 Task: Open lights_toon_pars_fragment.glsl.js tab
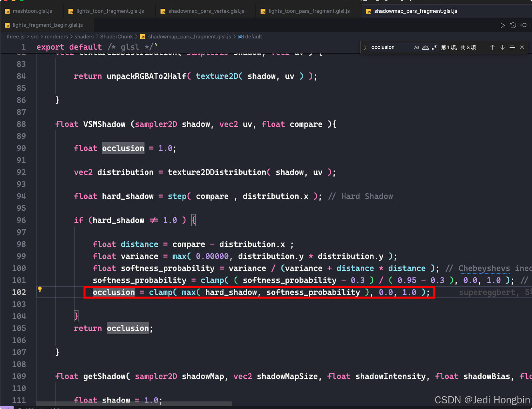point(309,11)
